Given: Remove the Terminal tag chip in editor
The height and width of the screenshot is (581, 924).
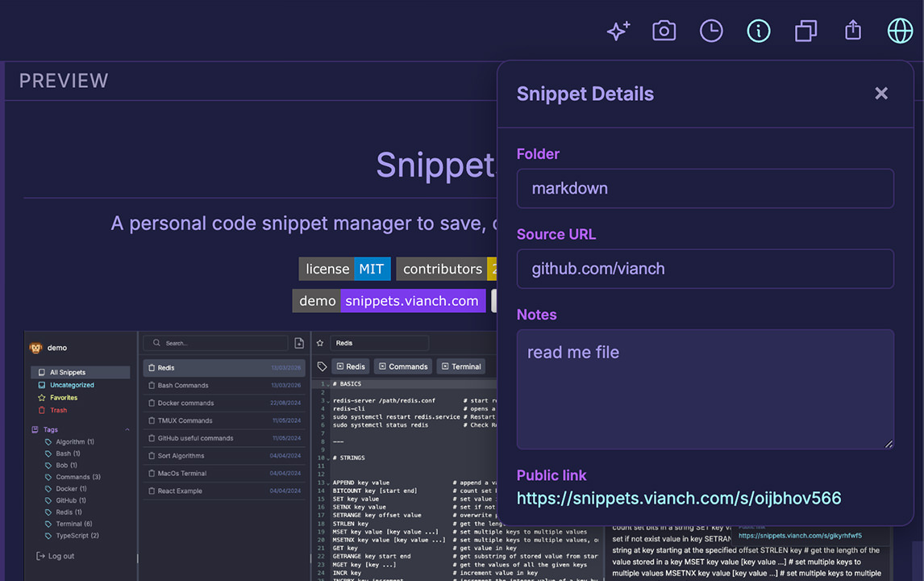Looking at the screenshot, I should tap(446, 366).
